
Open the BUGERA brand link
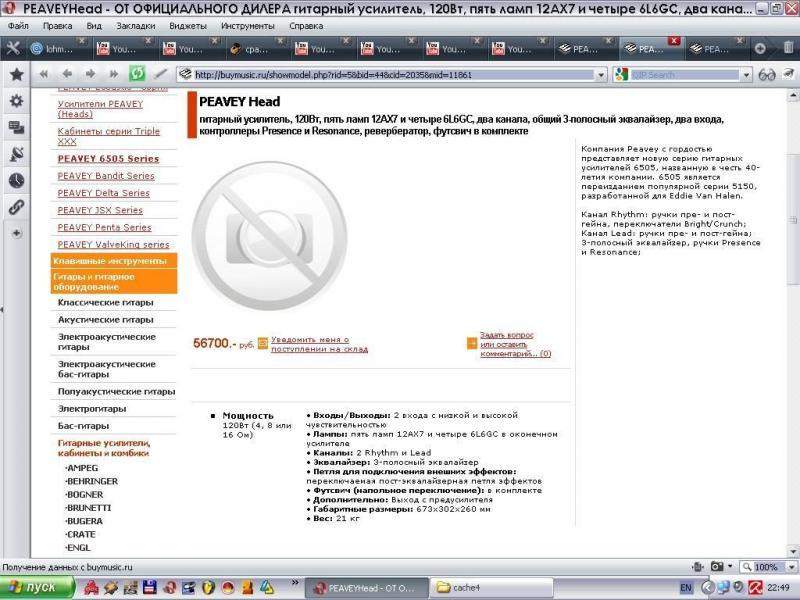84,521
